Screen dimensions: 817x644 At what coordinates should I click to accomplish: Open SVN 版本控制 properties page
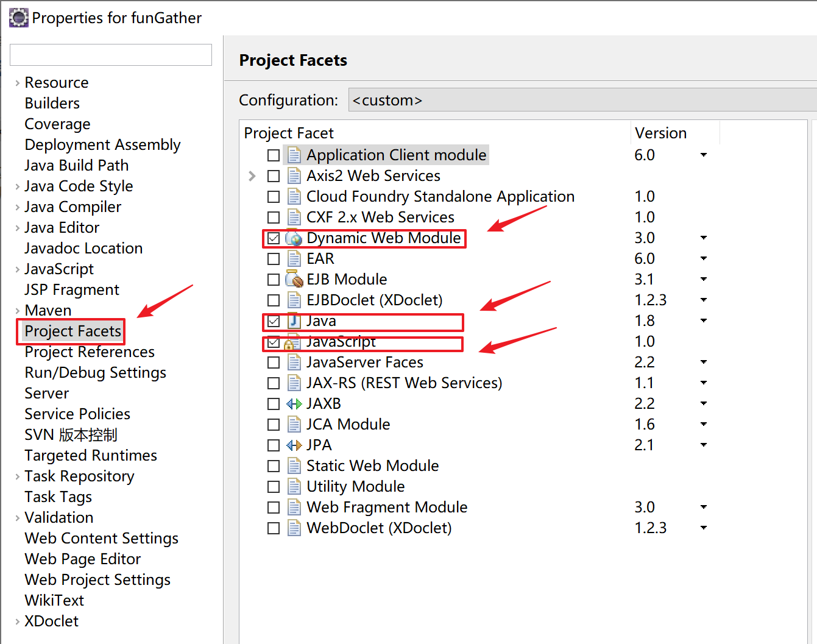pyautogui.click(x=71, y=435)
